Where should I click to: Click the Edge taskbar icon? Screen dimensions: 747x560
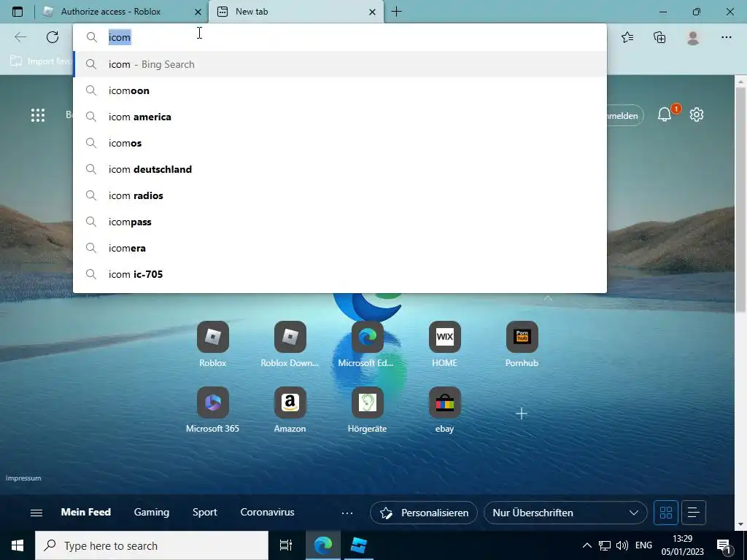coord(322,545)
